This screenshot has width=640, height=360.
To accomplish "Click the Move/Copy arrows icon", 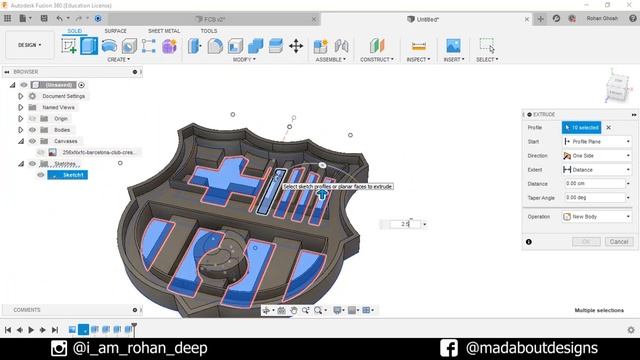I will coord(296,46).
